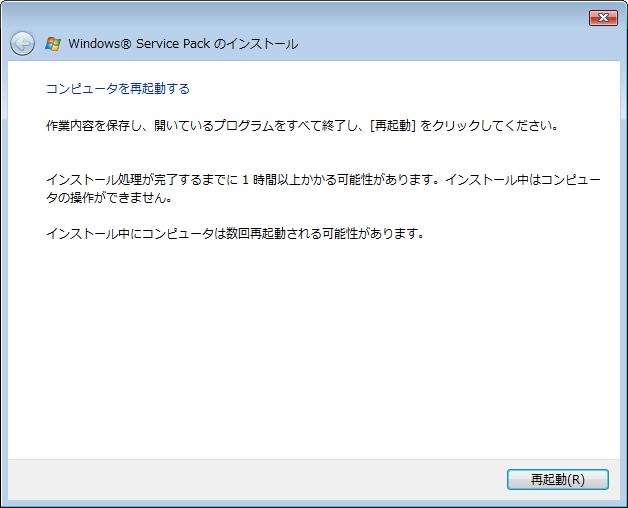The height and width of the screenshot is (508, 628).
Task: Click the paragraph starting インストール処理が完了するまでに
Action: pyautogui.click(x=323, y=188)
